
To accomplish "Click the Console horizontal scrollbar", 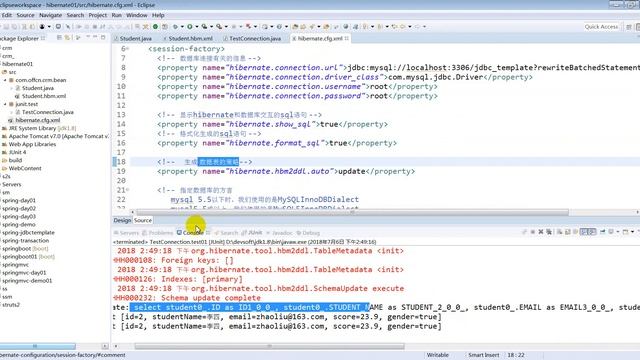I will tap(269, 346).
